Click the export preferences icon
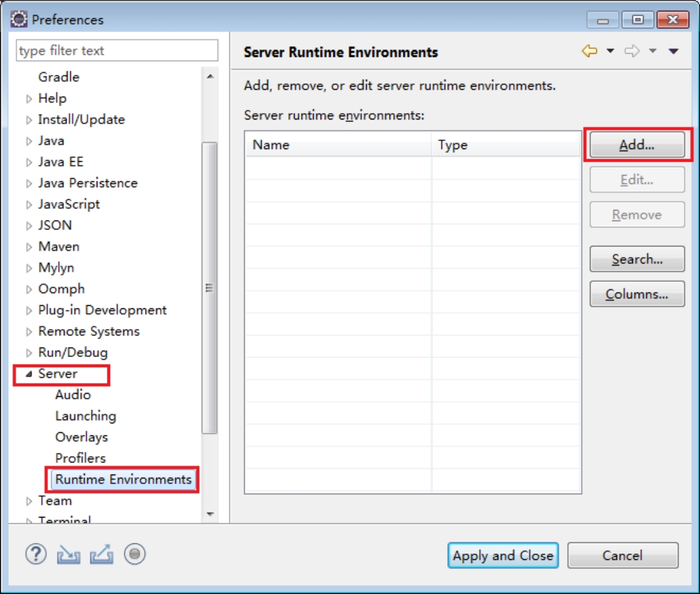Viewport: 700px width, 594px height. (x=101, y=554)
